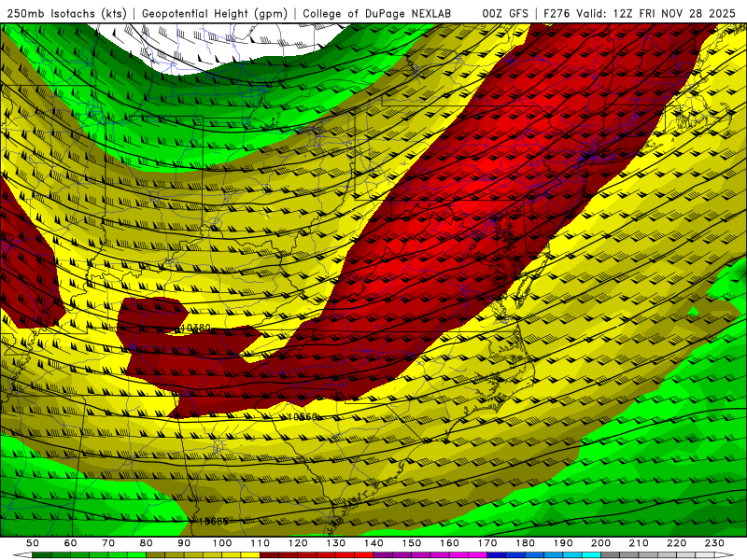Pick the gray swatch just right of 200
The width and height of the screenshot is (747, 560).
(611, 554)
